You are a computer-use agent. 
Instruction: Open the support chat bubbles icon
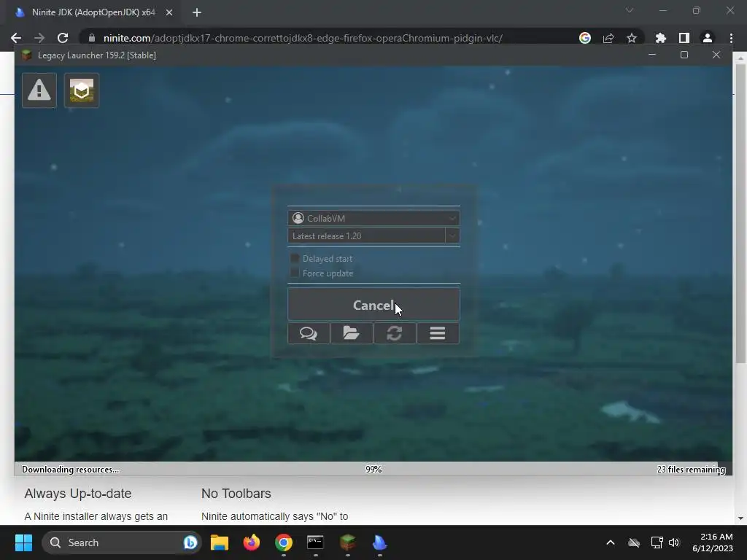tap(309, 333)
